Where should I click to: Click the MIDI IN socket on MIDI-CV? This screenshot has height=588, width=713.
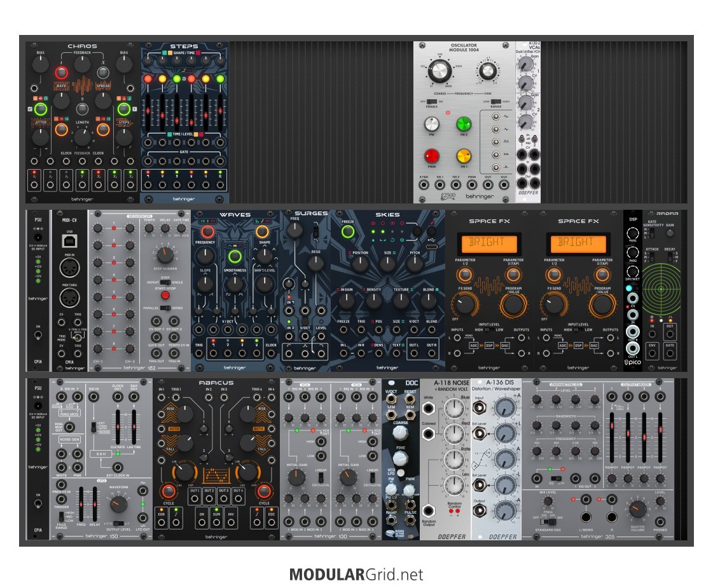pos(69,268)
